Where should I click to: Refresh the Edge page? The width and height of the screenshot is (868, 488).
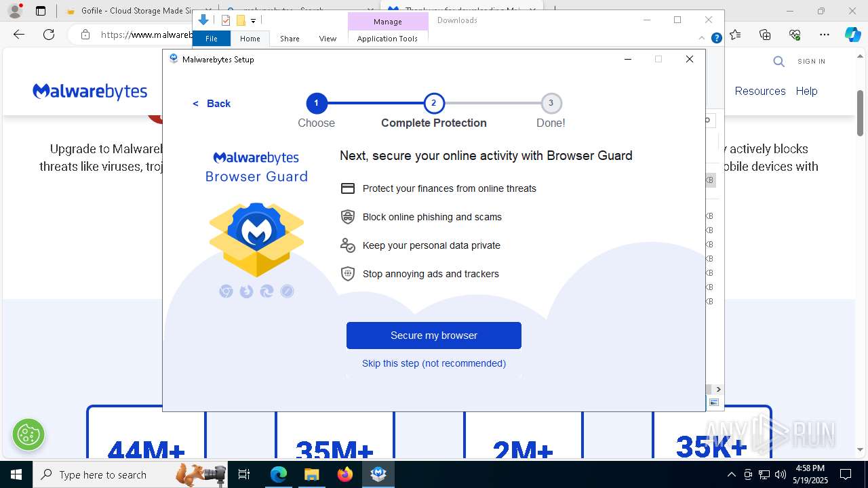click(49, 35)
